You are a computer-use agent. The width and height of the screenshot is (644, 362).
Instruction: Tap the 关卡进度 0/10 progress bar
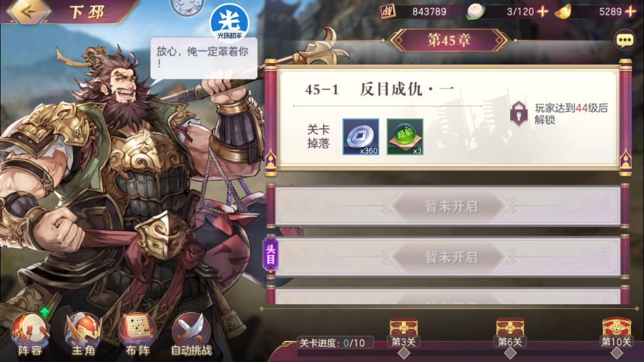(x=335, y=343)
